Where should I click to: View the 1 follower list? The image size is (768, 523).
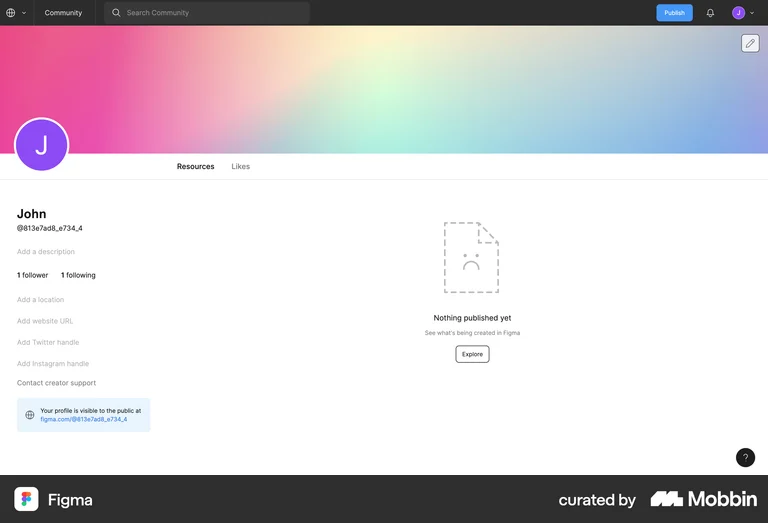click(x=32, y=275)
